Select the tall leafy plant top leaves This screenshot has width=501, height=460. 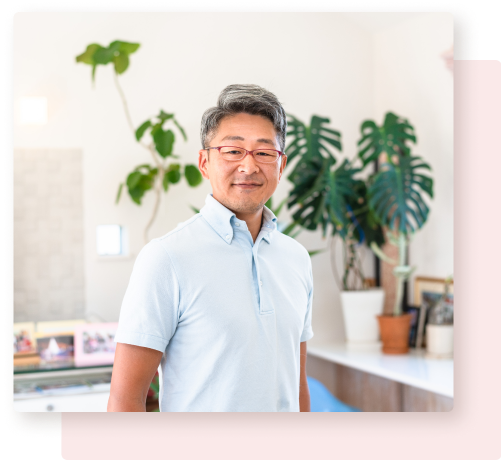[108, 56]
